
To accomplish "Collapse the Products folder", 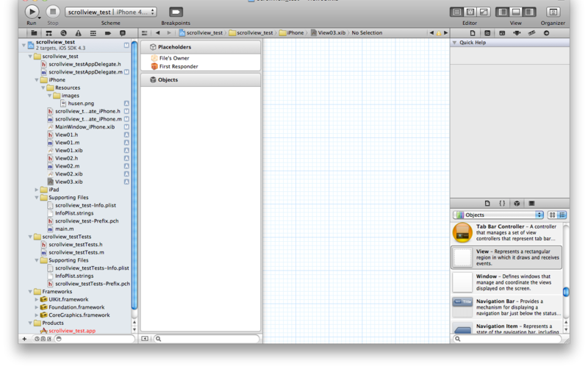I will pos(30,323).
